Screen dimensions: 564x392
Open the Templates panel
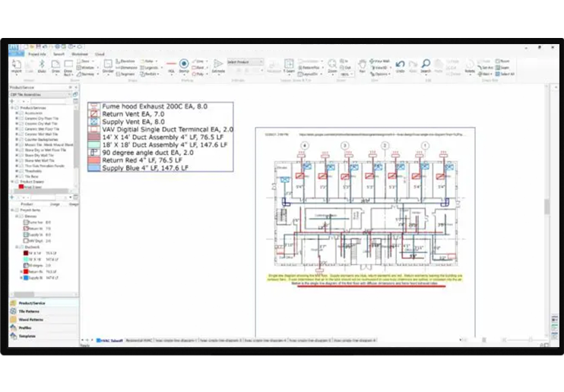(x=28, y=335)
